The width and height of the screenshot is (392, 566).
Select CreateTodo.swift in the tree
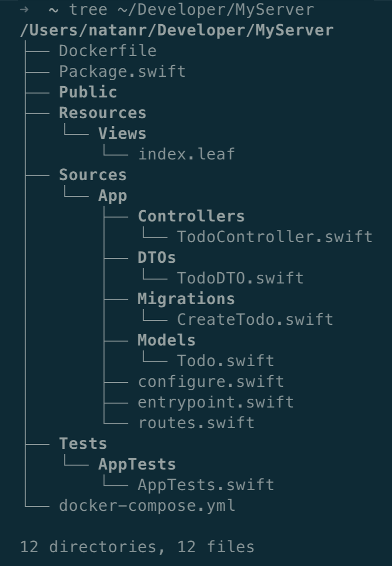(x=255, y=319)
